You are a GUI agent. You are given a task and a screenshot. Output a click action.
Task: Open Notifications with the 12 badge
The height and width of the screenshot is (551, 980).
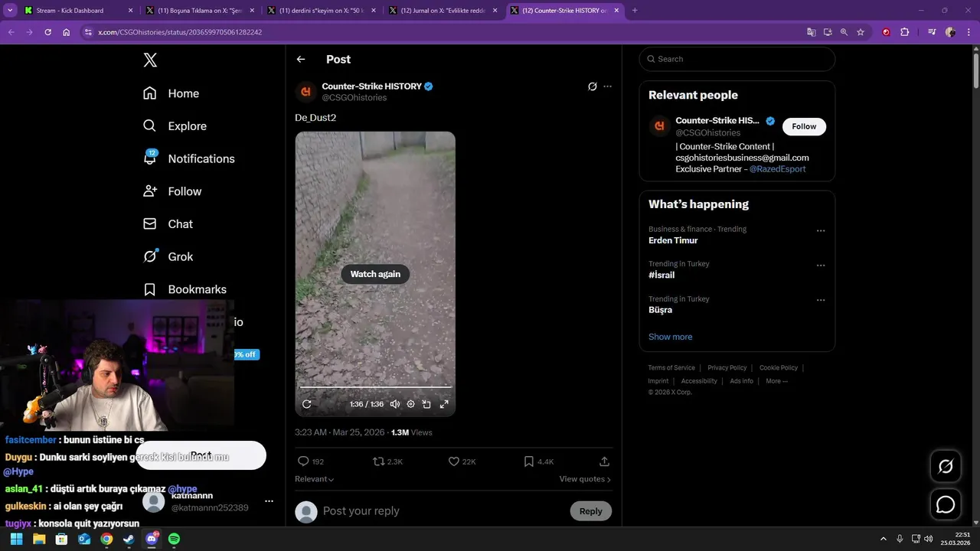pyautogui.click(x=188, y=158)
